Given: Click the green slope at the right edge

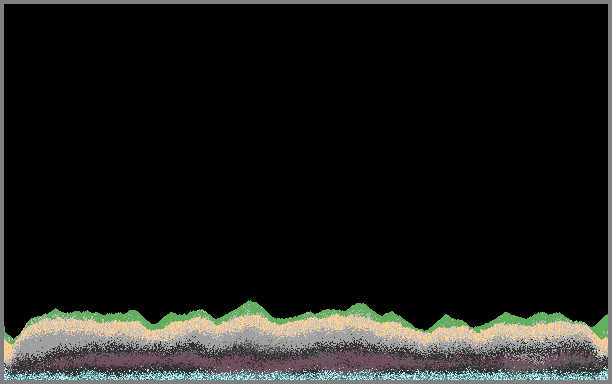Looking at the screenshot, I should point(602,326).
